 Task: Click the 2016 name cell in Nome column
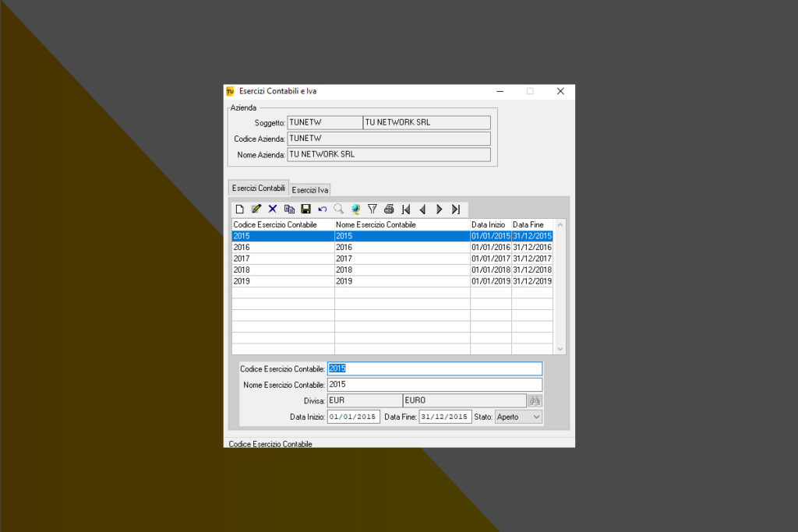402,247
